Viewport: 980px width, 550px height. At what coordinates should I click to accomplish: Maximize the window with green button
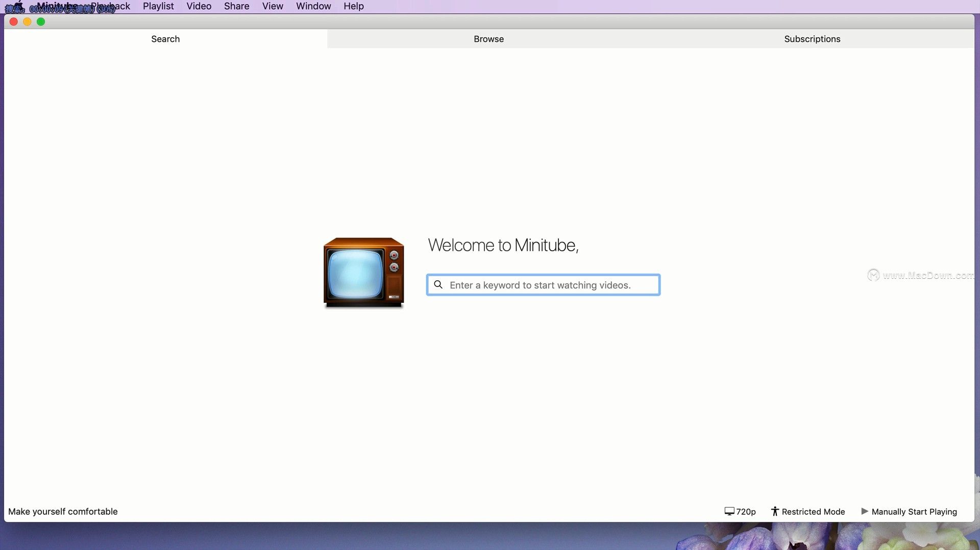(x=41, y=21)
